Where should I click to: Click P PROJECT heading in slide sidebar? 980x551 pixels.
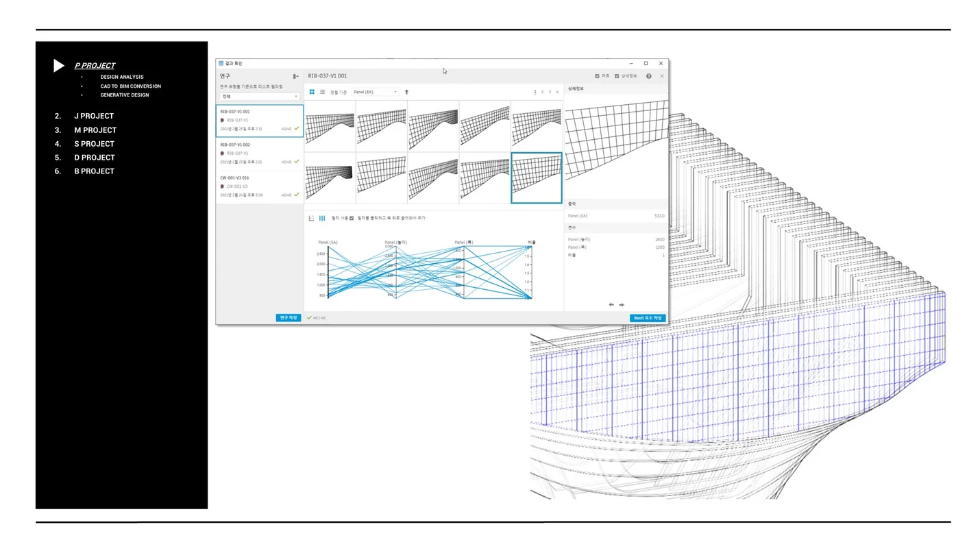(x=95, y=66)
